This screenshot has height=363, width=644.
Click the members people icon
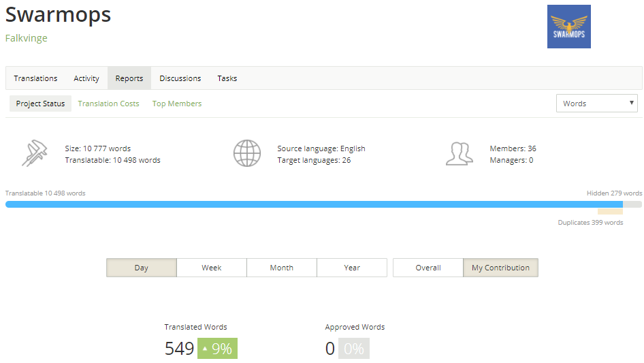click(x=460, y=154)
